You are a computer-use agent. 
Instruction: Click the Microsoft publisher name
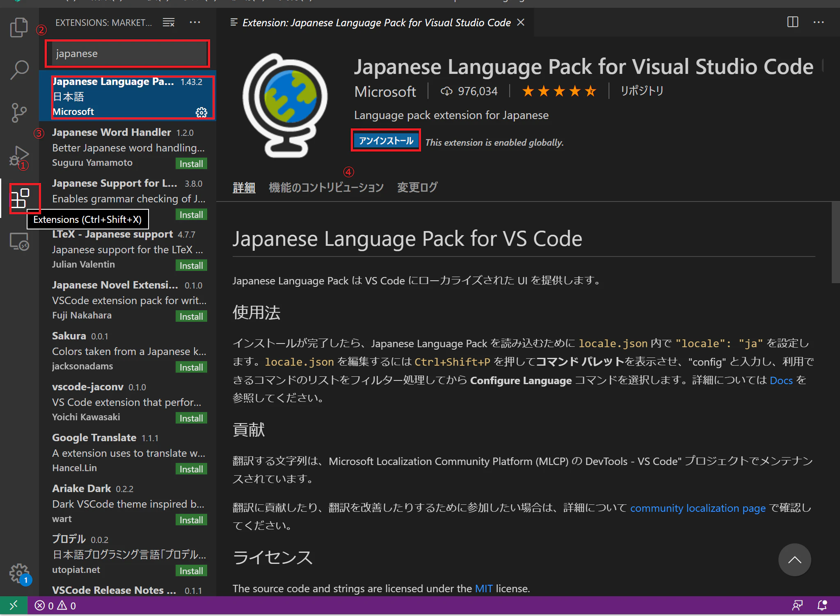385,92
